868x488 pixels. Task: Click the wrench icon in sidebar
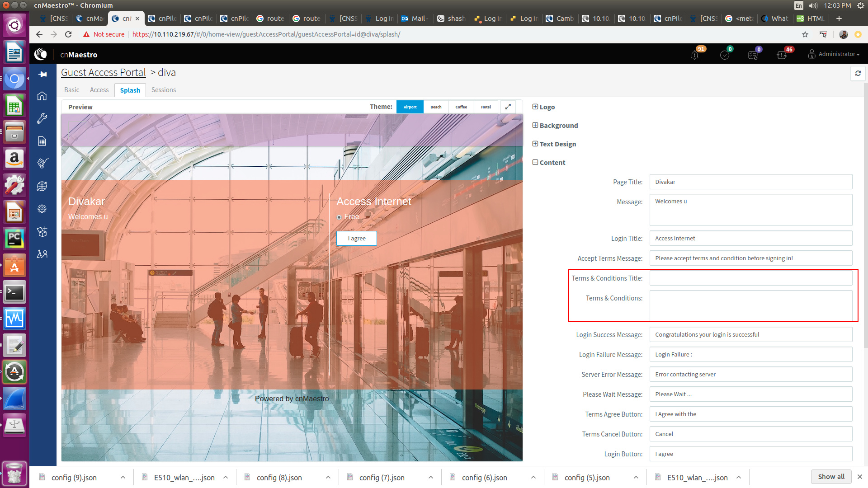click(42, 118)
